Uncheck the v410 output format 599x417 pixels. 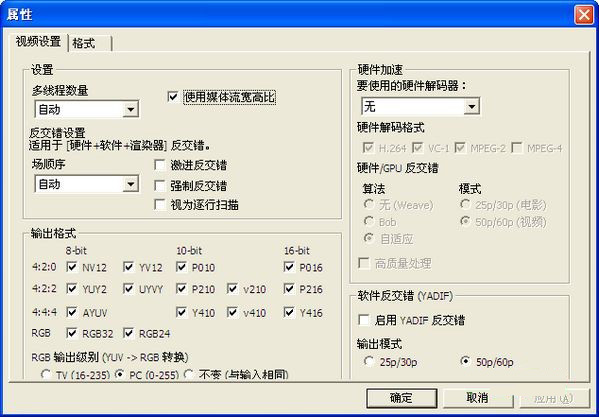232,313
